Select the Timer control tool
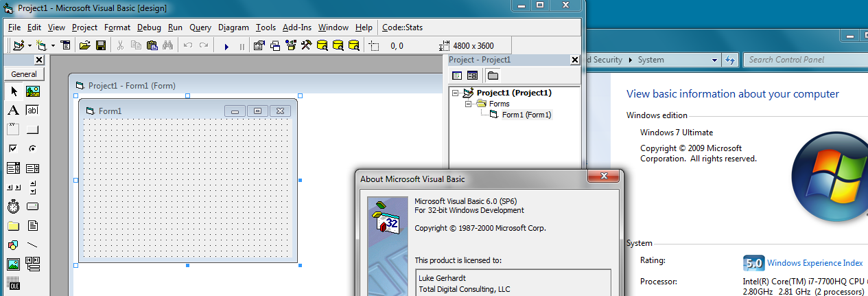Viewport: 868px width, 296px height. point(13,206)
